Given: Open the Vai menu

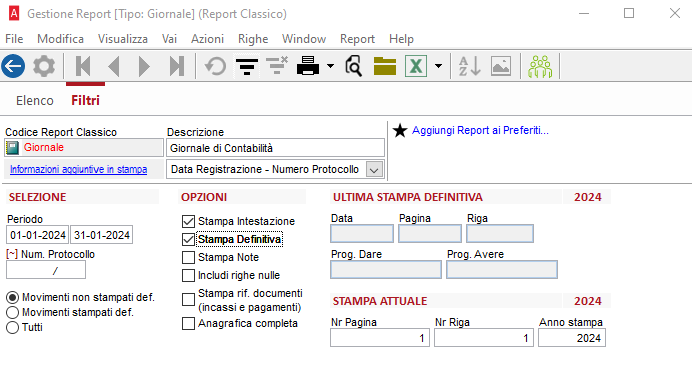Looking at the screenshot, I should 169,39.
